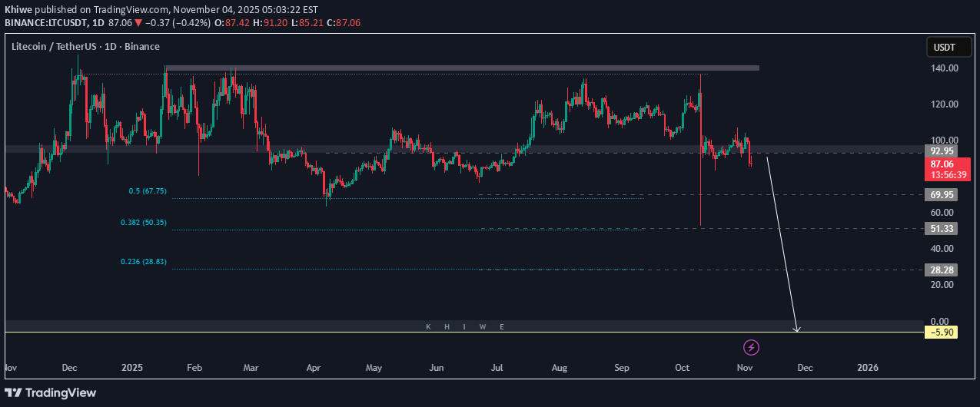Select the 0.236 (28.83) Fibonacci label
Viewport: 980px width, 407px height.
[x=143, y=262]
